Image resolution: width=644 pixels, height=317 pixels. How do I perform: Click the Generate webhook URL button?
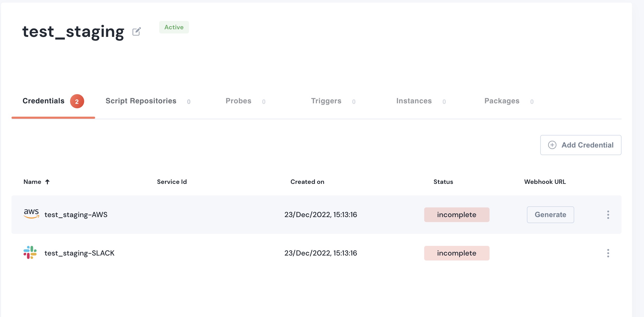(550, 215)
